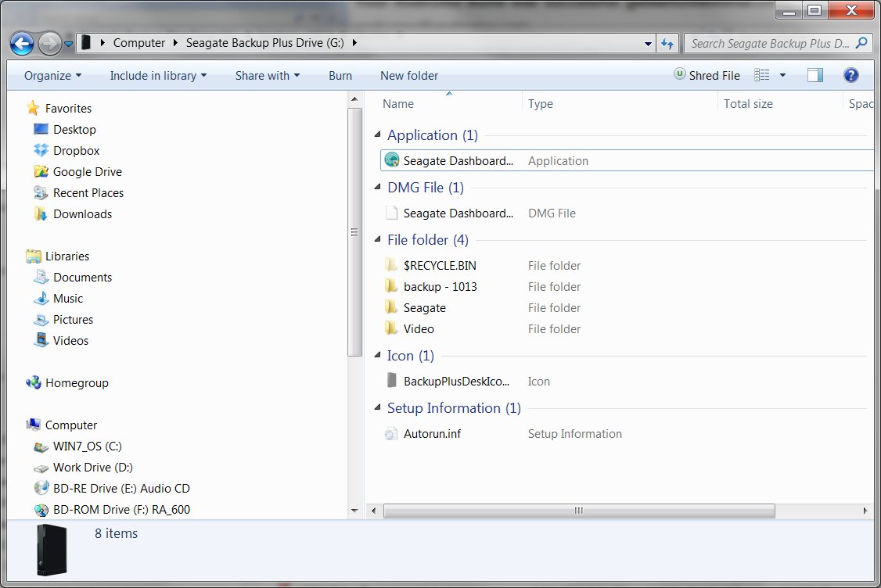Click the drive icon in address bar
The image size is (881, 588).
86,43
